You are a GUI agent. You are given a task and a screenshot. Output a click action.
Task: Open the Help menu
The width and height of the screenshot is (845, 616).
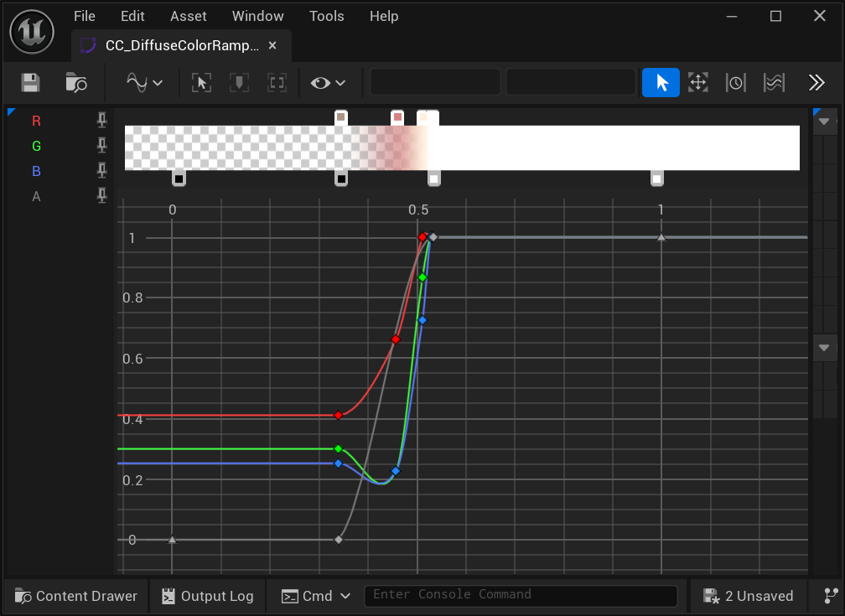tap(384, 16)
